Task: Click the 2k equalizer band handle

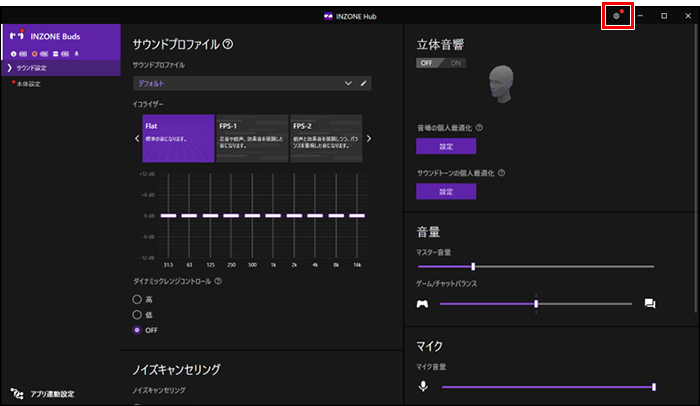Action: point(294,216)
